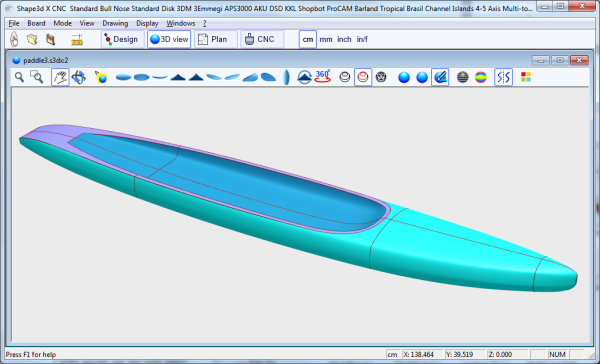Start the 360 degree rotation view
600x364 pixels.
pyautogui.click(x=323, y=77)
